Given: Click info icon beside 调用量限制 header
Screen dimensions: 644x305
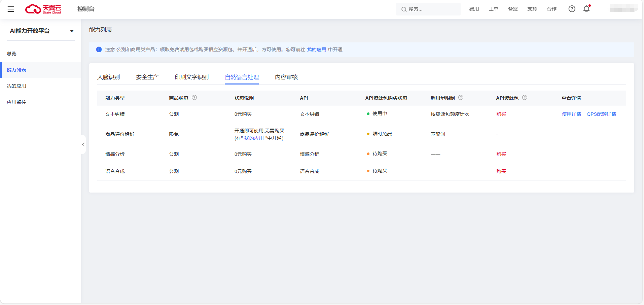Looking at the screenshot, I should 461,98.
